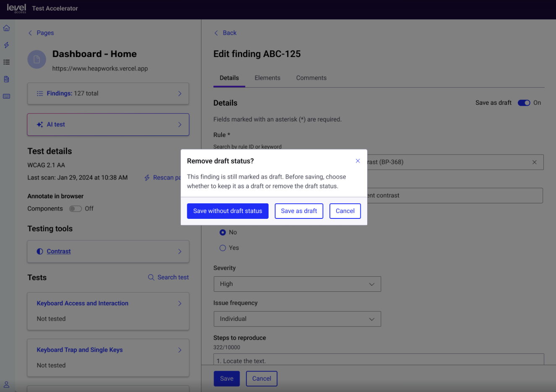Click the 'WCAG 2.1 AA' text

pyautogui.click(x=46, y=165)
